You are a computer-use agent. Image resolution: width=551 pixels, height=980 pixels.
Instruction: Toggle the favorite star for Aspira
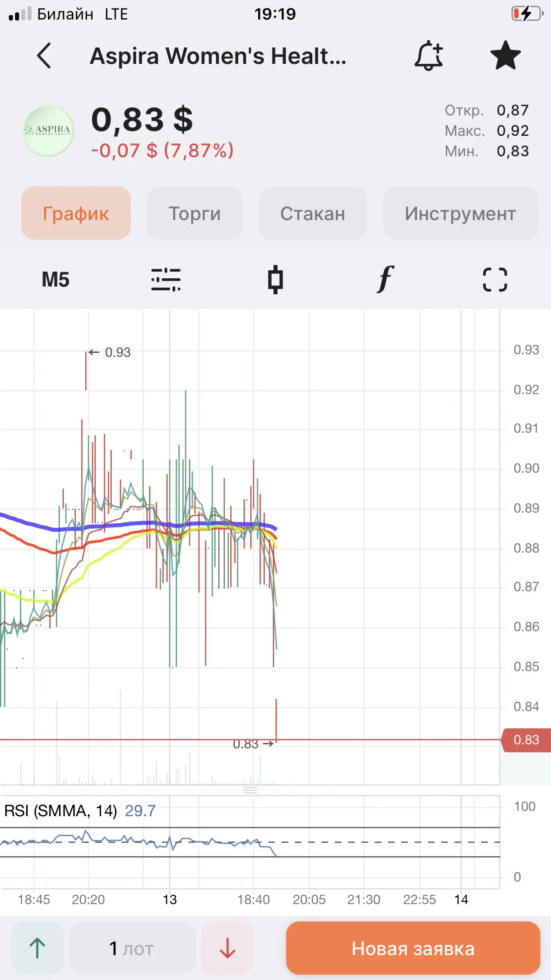[505, 55]
